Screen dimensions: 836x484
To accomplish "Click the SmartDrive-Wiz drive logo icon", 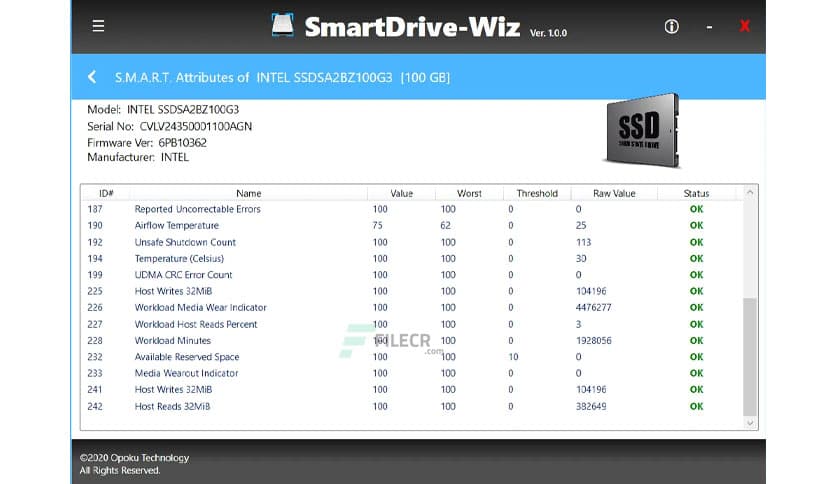I will coord(282,26).
